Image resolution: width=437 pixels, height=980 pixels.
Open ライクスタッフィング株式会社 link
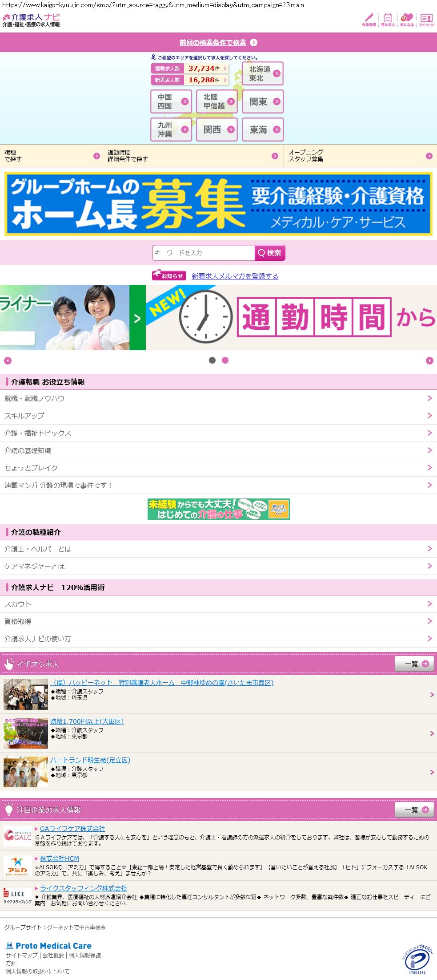click(84, 888)
